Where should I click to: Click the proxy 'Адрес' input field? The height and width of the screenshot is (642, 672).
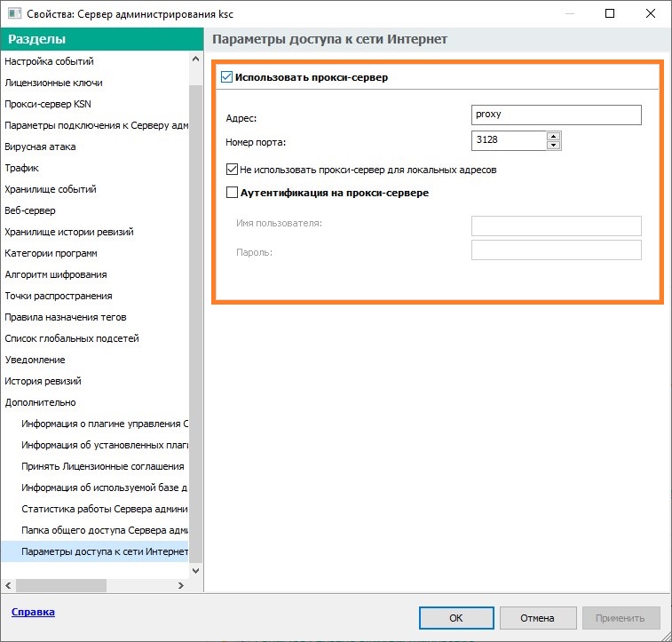556,115
